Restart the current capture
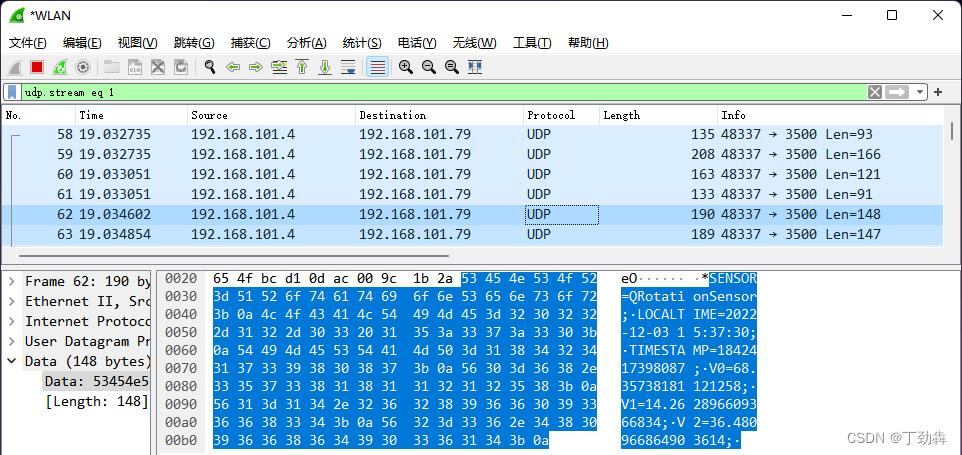The width and height of the screenshot is (962, 455). 60,67
